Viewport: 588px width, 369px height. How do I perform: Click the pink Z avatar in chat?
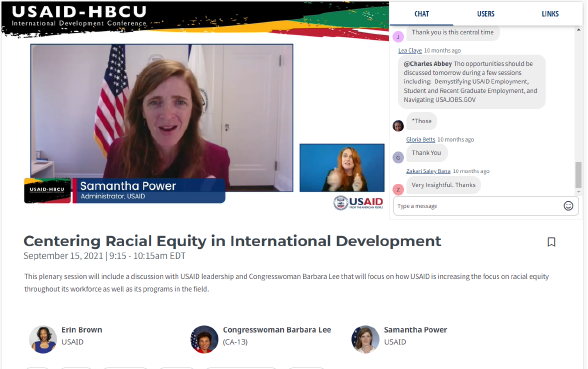[x=398, y=189]
